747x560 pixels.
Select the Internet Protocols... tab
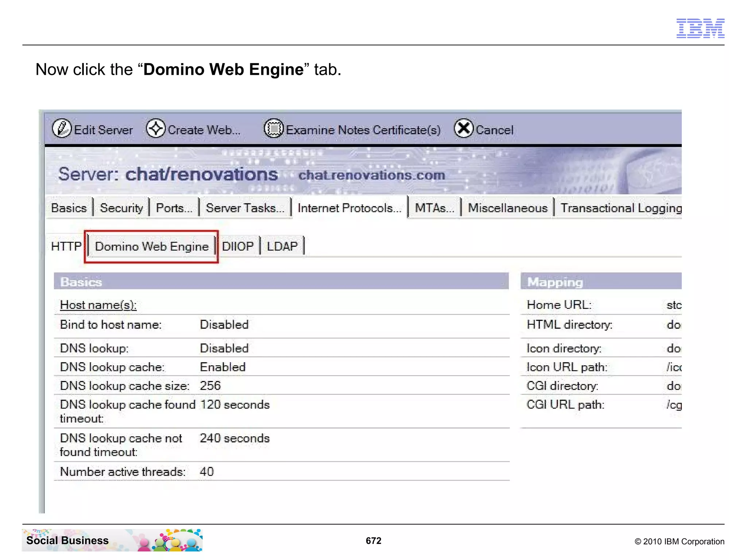[x=349, y=208]
